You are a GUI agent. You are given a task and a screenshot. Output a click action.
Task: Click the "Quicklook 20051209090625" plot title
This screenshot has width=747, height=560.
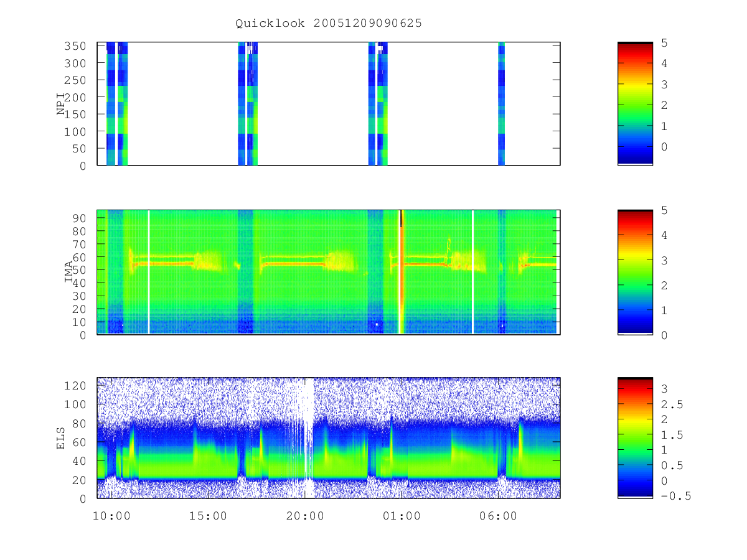(x=329, y=23)
